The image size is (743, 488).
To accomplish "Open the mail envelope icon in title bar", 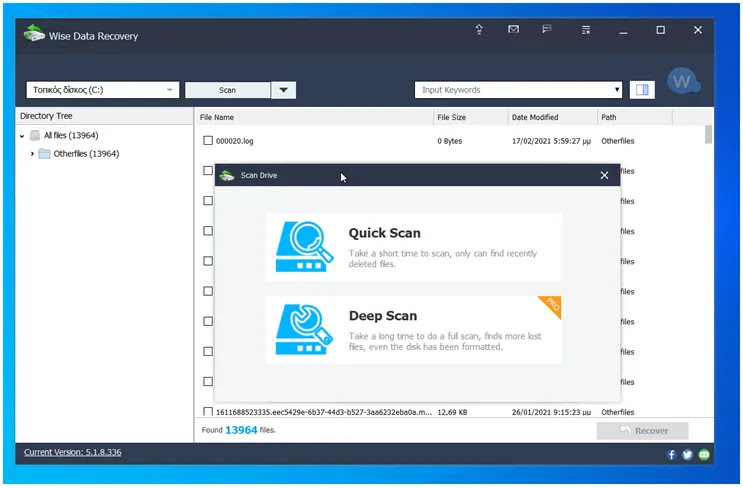I will [x=513, y=29].
